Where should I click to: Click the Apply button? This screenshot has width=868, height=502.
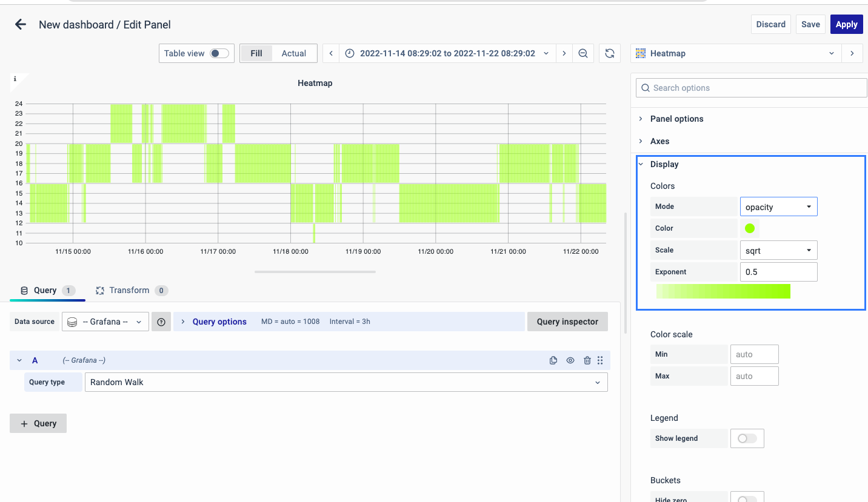point(846,24)
